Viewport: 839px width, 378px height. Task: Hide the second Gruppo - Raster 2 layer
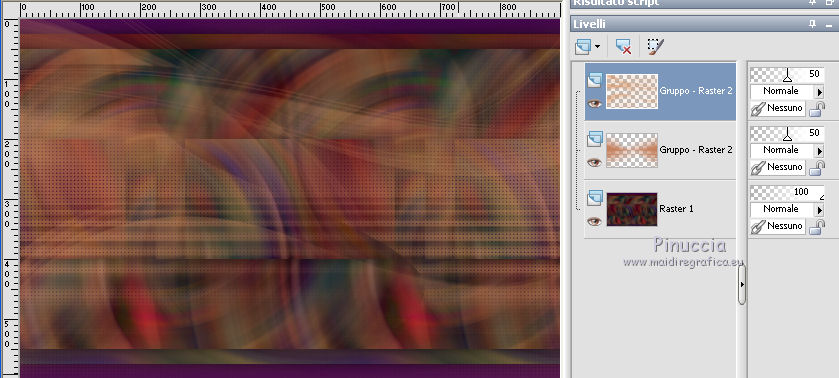pyautogui.click(x=594, y=162)
